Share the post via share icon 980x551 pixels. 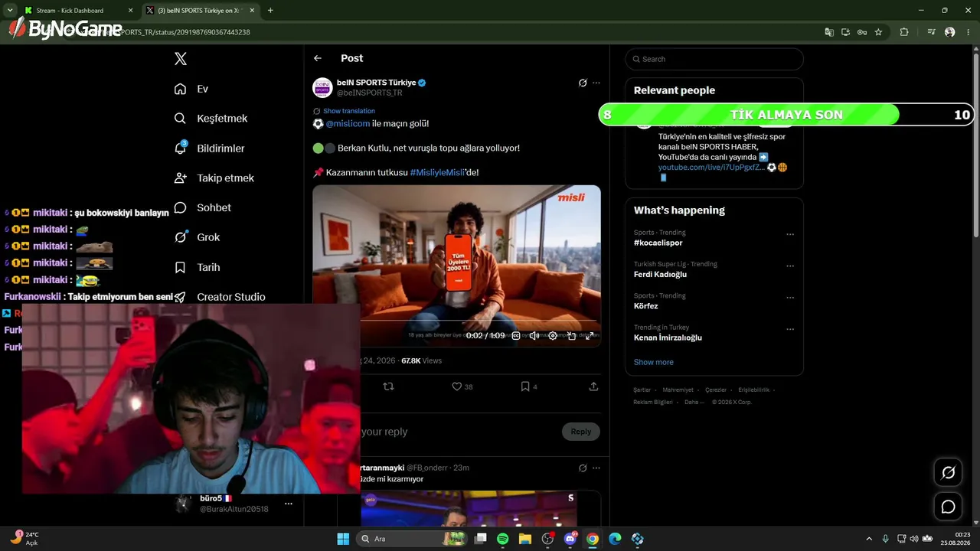593,386
